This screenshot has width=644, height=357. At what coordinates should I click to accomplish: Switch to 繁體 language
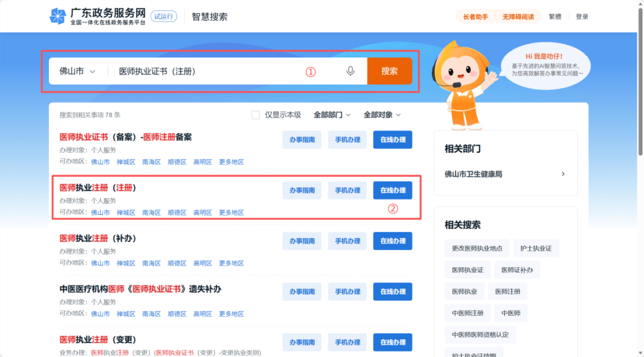555,17
